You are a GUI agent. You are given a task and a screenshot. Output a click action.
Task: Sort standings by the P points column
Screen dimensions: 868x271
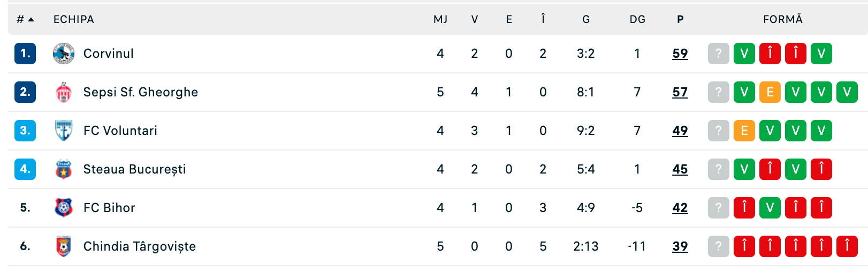[680, 19]
